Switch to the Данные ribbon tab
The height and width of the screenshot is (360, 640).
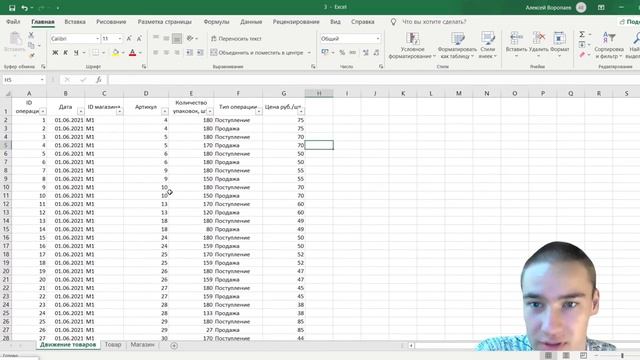tap(251, 22)
